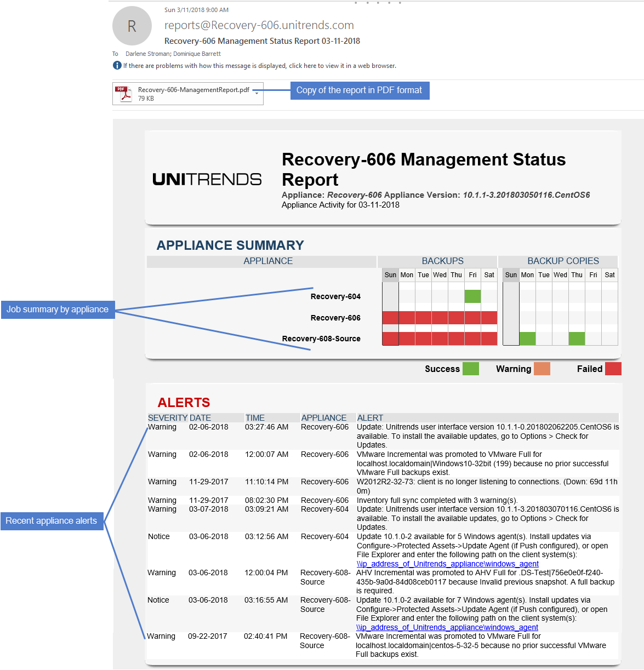Click the Unitrends logo in report header
Image resolution: width=644 pixels, height=670 pixels.
click(207, 179)
